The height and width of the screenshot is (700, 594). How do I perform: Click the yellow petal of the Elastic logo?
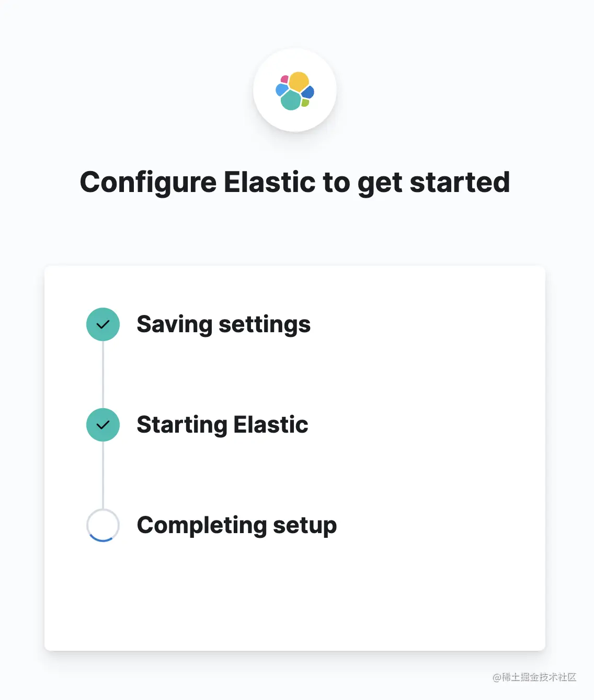point(299,82)
